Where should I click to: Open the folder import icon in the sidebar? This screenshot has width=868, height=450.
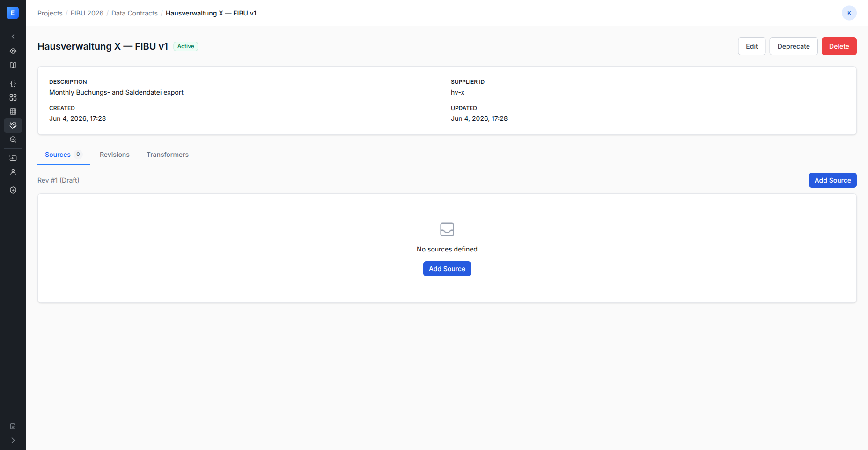coord(13,158)
